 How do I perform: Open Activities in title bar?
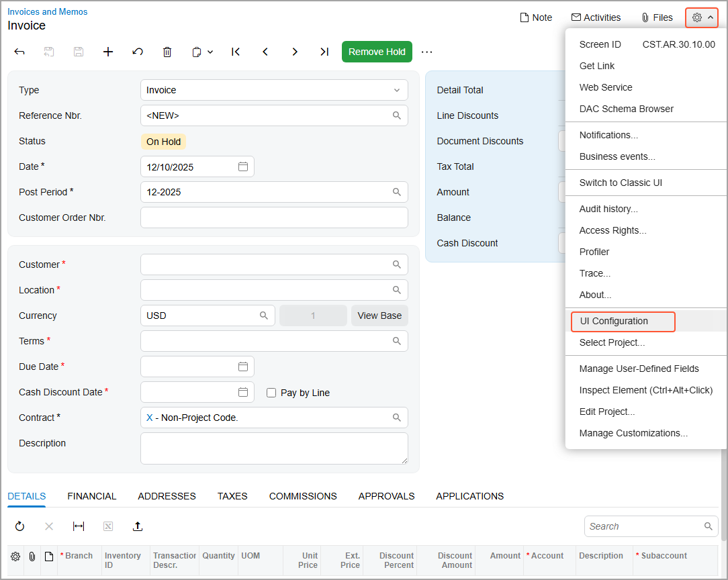click(x=596, y=17)
